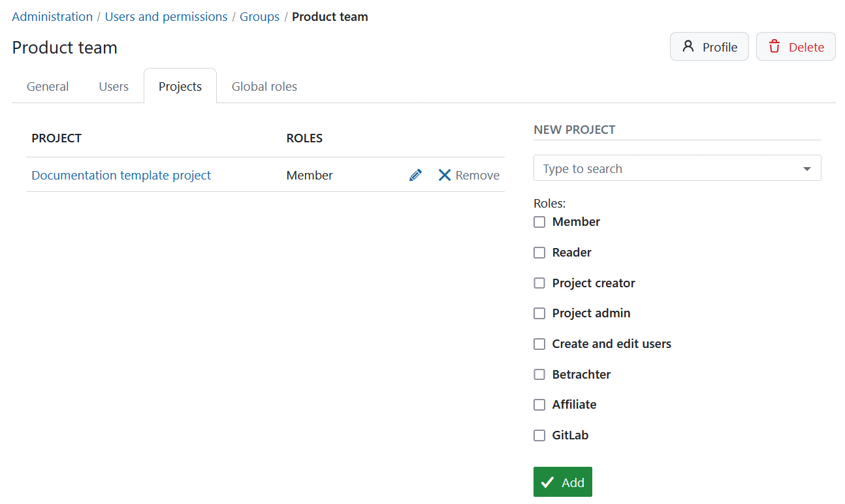Open the Users tab

113,86
